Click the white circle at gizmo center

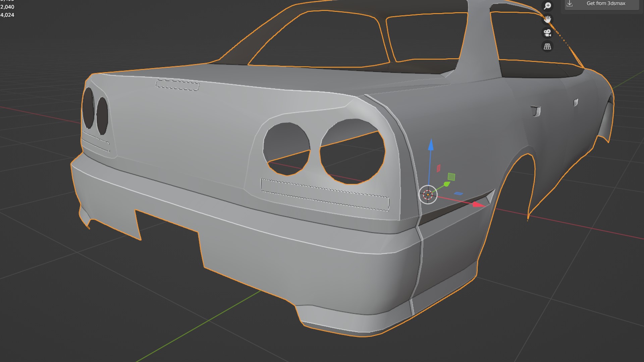click(x=428, y=194)
